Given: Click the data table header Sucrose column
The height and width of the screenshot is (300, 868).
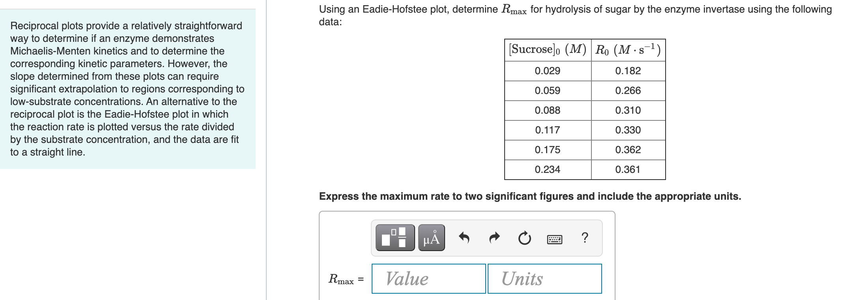Looking at the screenshot, I should coord(547,49).
